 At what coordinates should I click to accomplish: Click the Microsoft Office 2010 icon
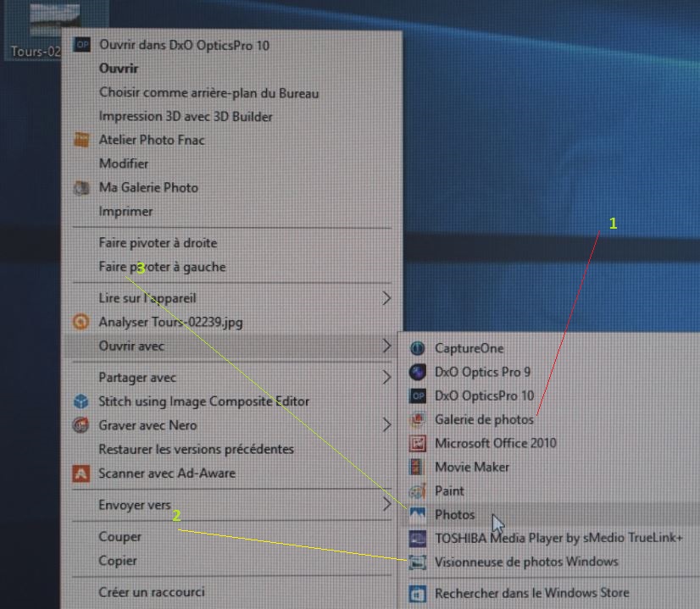418,443
